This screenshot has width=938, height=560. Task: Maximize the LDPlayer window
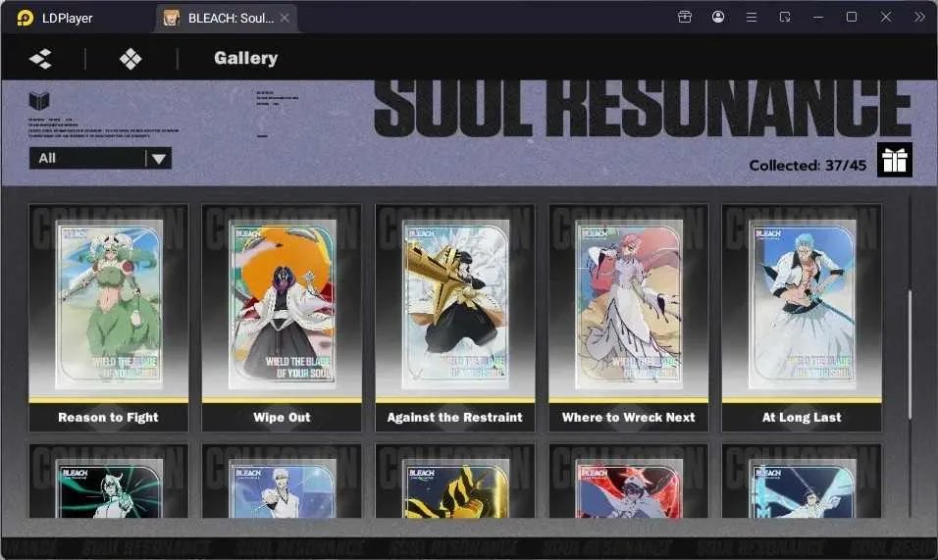852,17
